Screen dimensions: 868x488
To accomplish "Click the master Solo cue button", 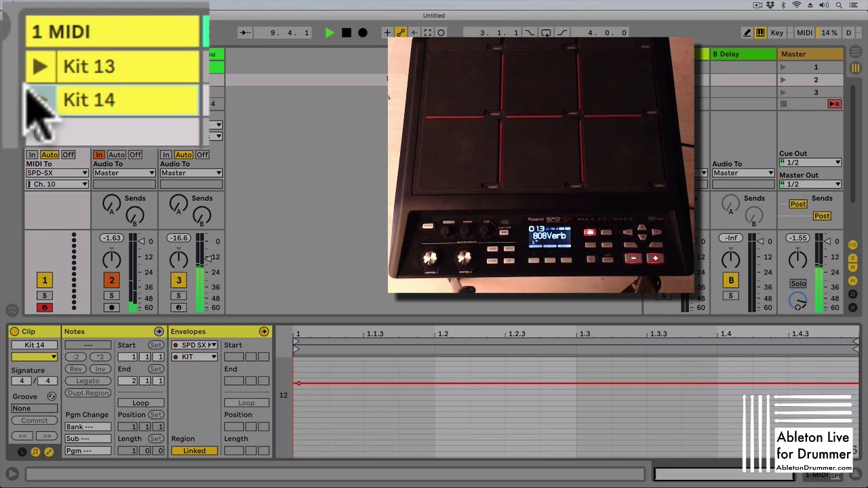I will (798, 283).
